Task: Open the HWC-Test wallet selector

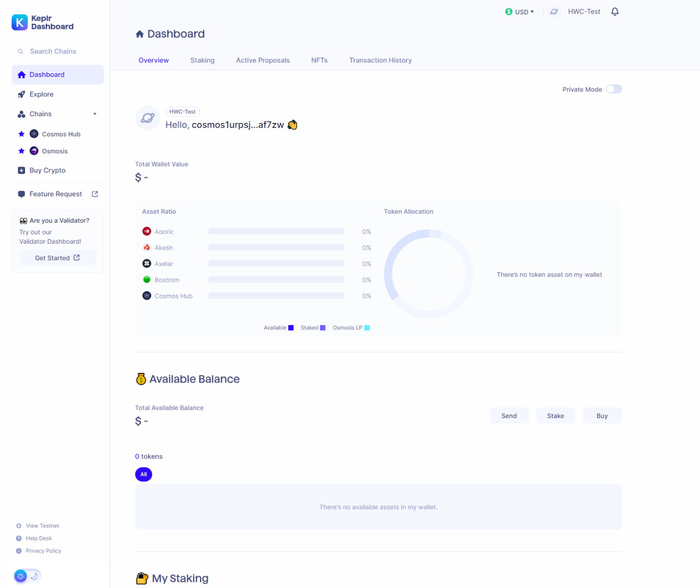Action: pyautogui.click(x=584, y=11)
